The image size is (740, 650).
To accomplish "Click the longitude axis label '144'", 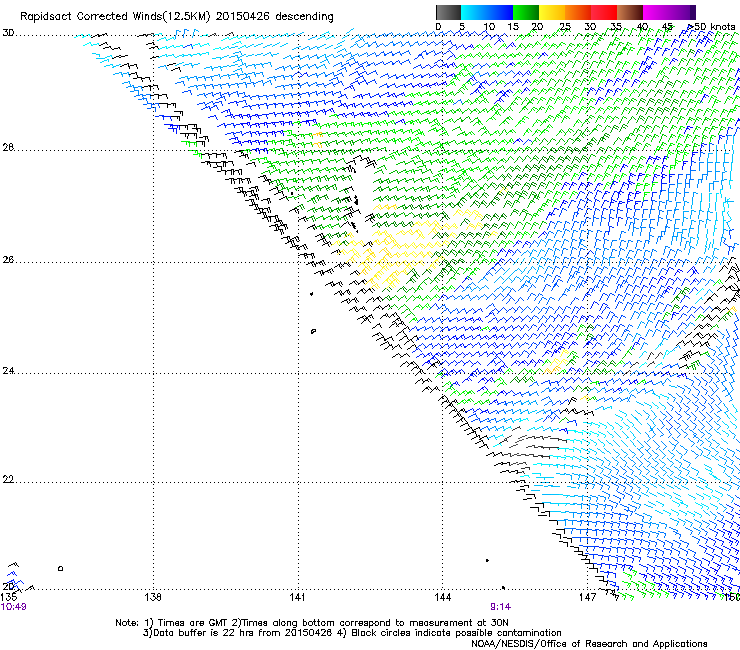I will 443,597.
